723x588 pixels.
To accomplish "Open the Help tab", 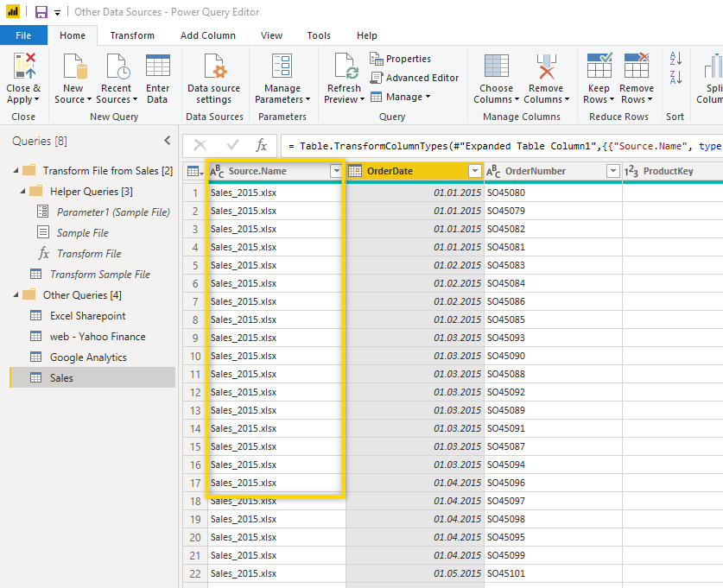I will (x=366, y=35).
